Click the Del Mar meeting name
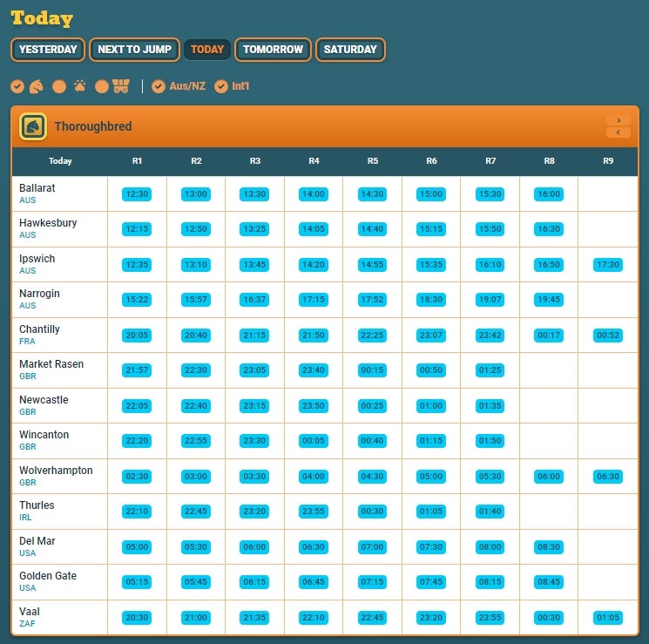The image size is (649, 644). coord(37,541)
